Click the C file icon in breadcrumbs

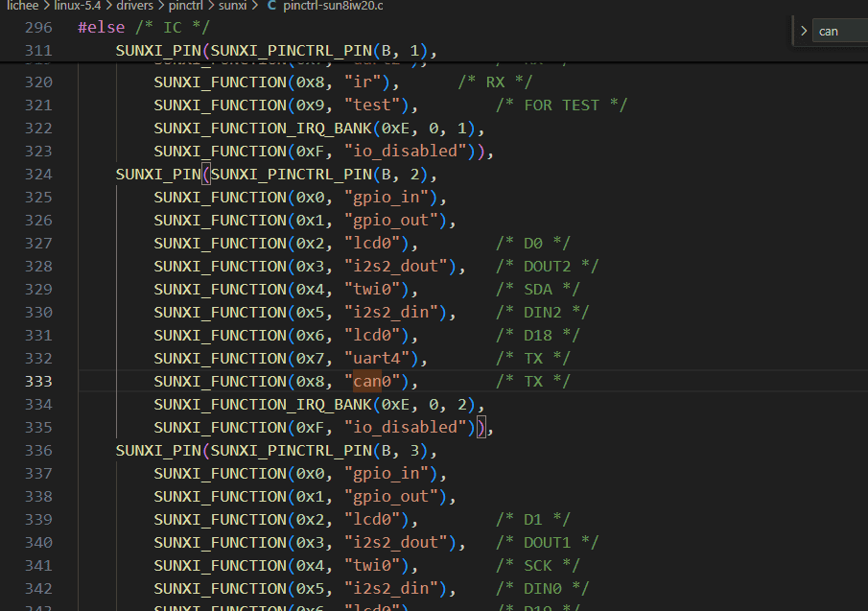pos(270,6)
